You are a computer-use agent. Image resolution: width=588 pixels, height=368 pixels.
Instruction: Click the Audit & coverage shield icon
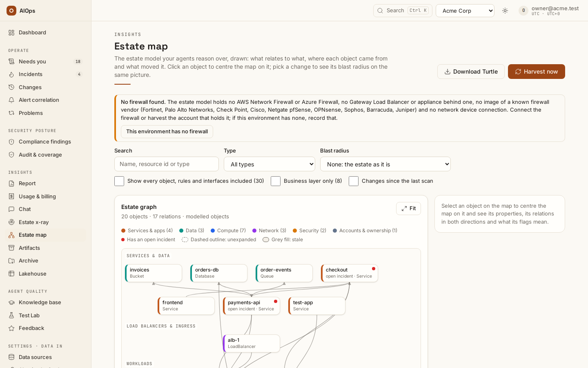click(x=11, y=155)
